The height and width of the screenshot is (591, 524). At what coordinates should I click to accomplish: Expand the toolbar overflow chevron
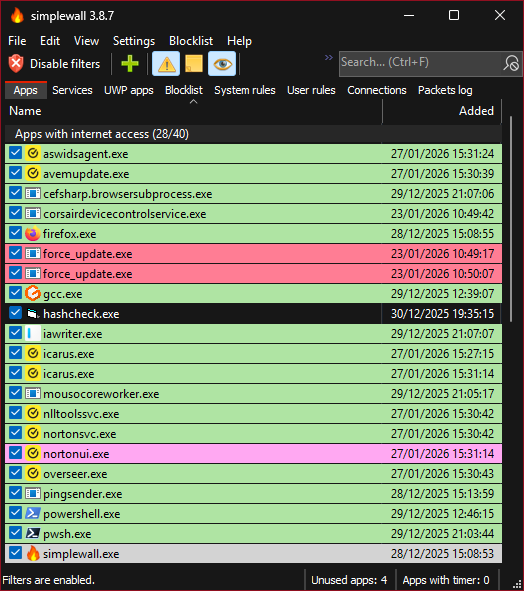[x=329, y=57]
